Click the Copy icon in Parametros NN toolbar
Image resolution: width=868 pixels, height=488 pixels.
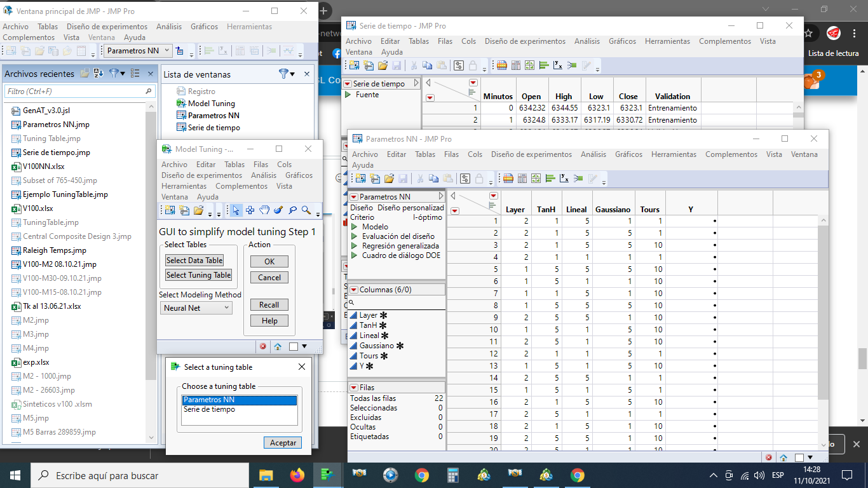click(433, 178)
